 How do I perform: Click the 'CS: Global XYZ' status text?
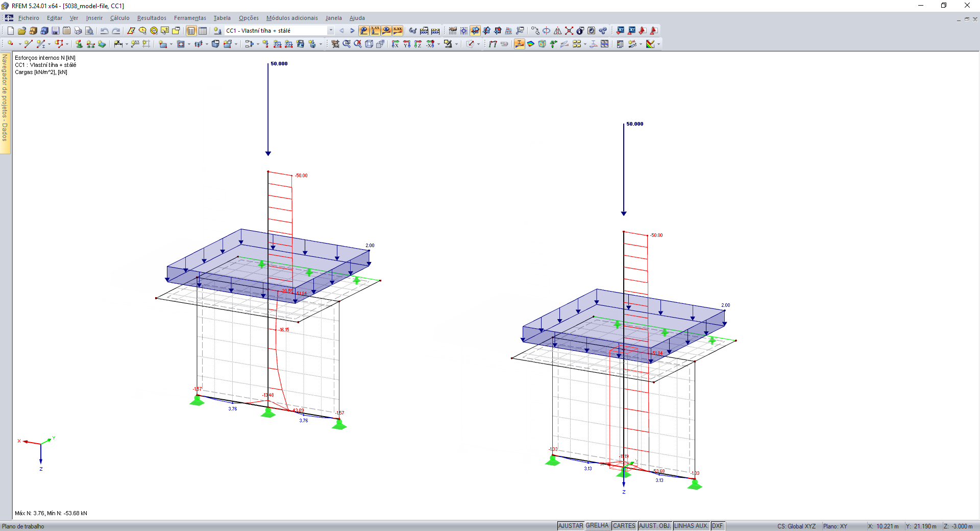pyautogui.click(x=796, y=526)
